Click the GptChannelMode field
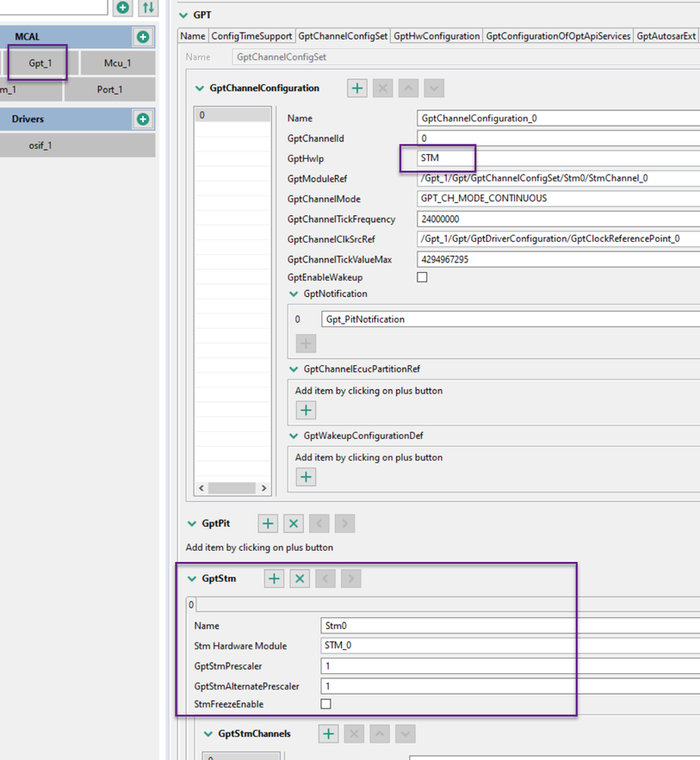The width and height of the screenshot is (700, 760). click(x=558, y=198)
